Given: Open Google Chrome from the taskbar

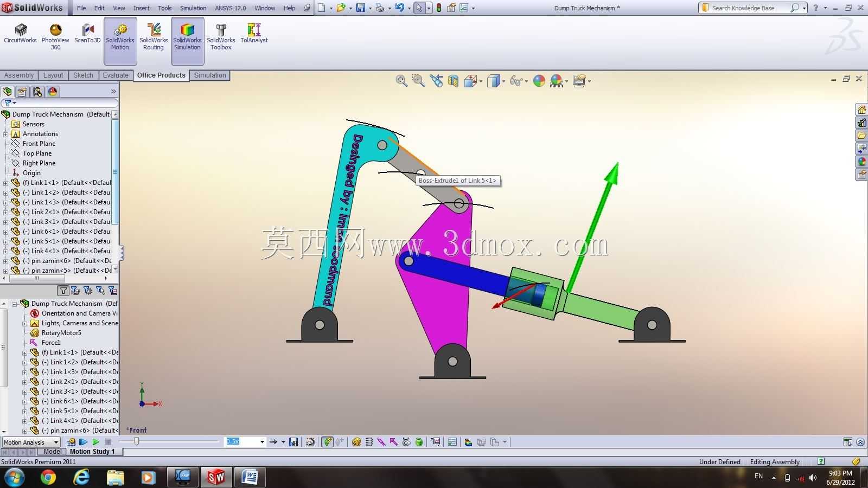Looking at the screenshot, I should tap(48, 477).
